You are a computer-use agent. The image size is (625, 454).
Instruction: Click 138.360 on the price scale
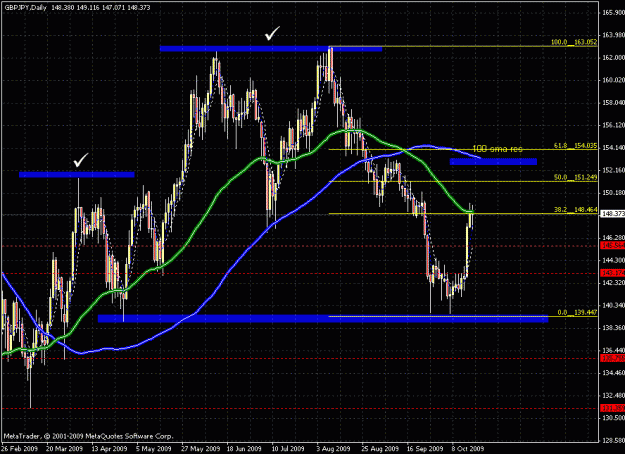[x=613, y=328]
